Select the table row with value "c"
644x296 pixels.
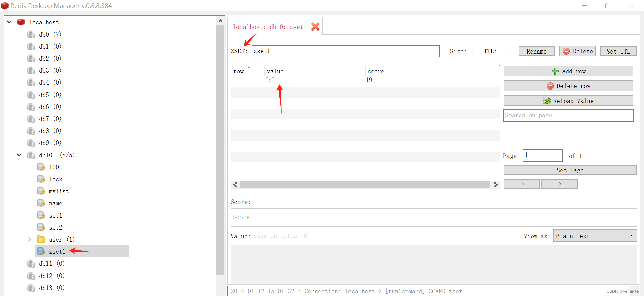tap(365, 80)
